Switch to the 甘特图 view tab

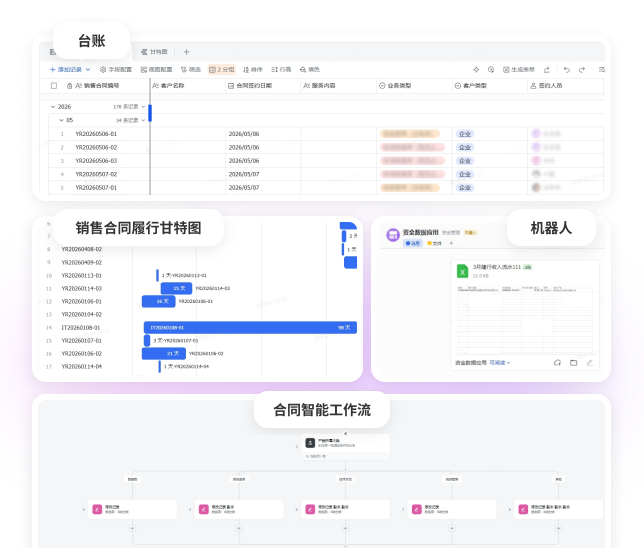point(154,52)
